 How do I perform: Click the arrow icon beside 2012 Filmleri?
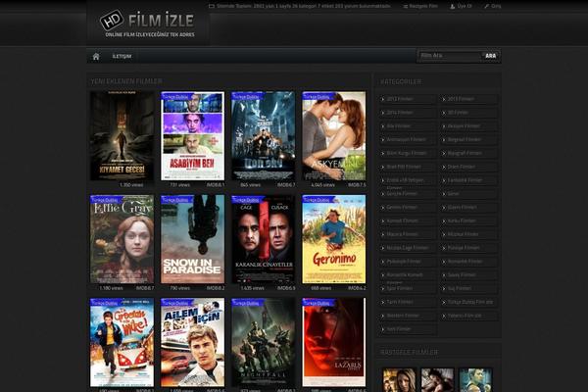pyautogui.click(x=383, y=99)
